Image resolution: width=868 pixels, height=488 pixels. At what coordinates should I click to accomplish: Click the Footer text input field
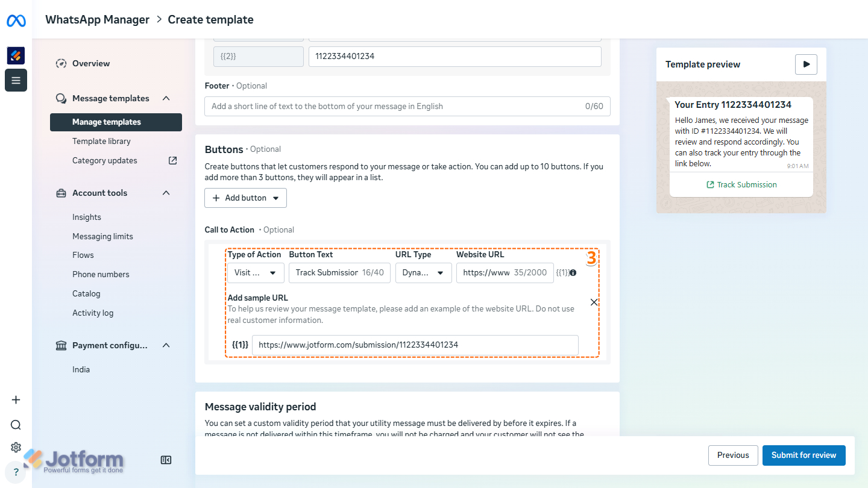[407, 106]
